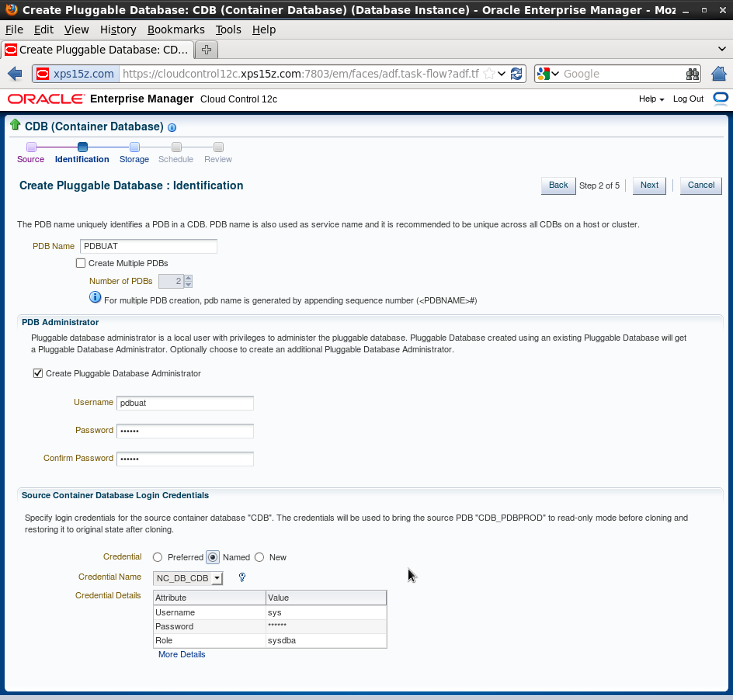Select the Create Pluggable Database browser tab
This screenshot has height=700, width=733.
pyautogui.click(x=97, y=50)
